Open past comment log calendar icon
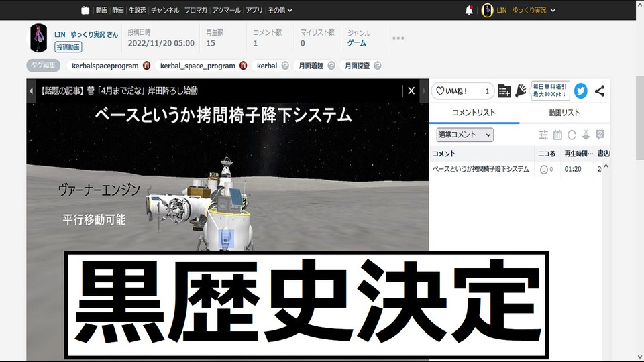The image size is (644, 362). [x=557, y=135]
